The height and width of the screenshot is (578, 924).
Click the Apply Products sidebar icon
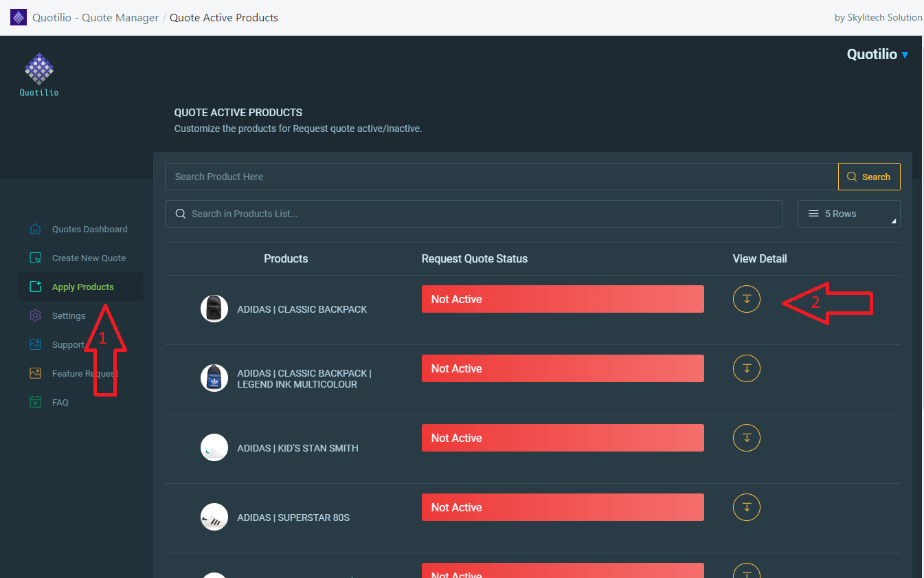tap(36, 287)
